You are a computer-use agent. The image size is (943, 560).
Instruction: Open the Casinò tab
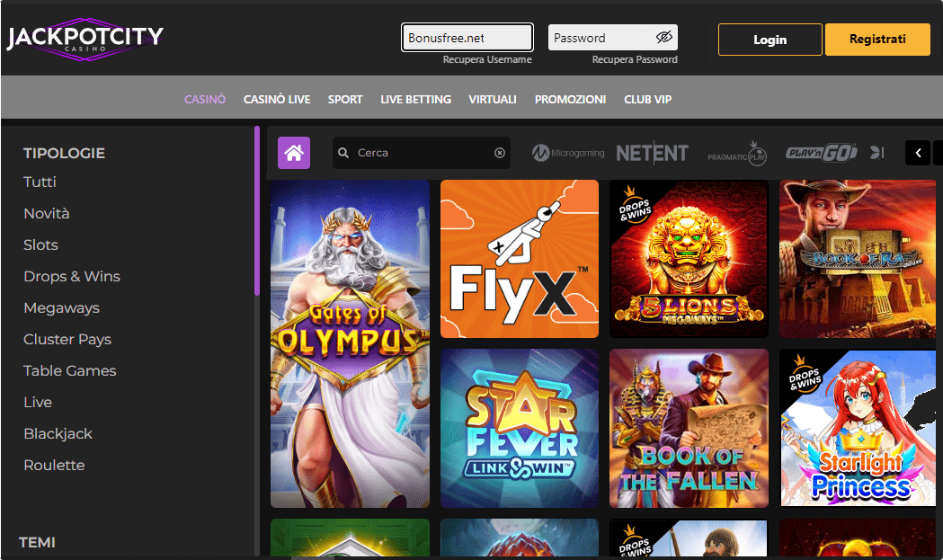coord(205,99)
